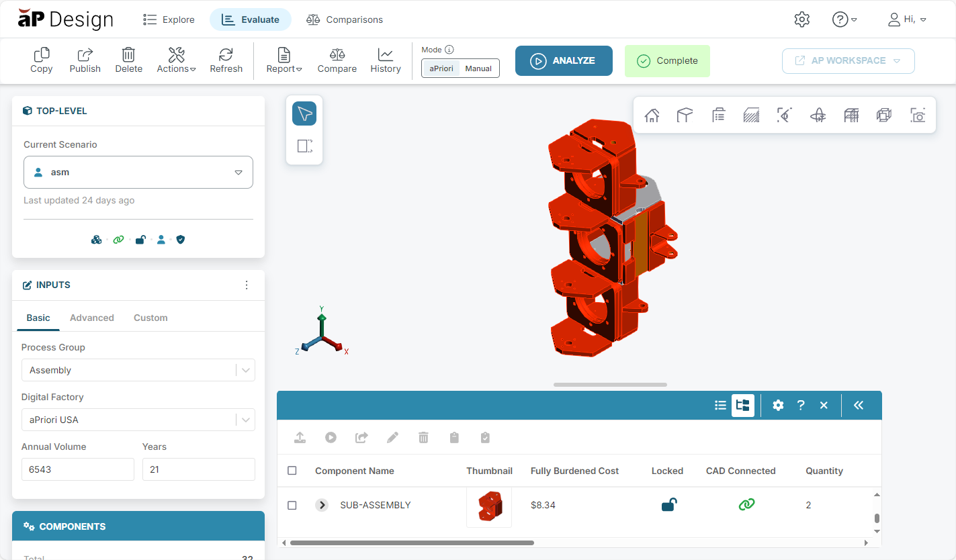
Task: Open the Current Scenario asm dropdown
Action: coord(138,173)
